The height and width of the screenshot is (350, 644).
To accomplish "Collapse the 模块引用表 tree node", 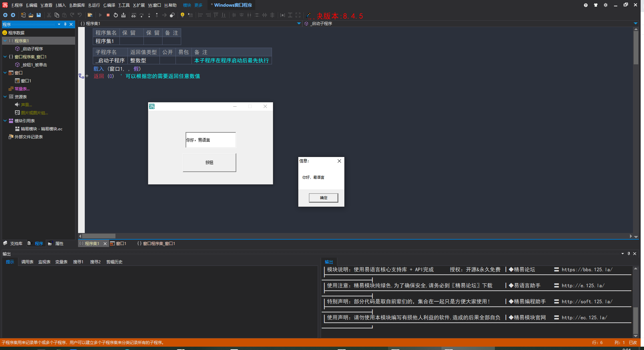I will pyautogui.click(x=5, y=121).
